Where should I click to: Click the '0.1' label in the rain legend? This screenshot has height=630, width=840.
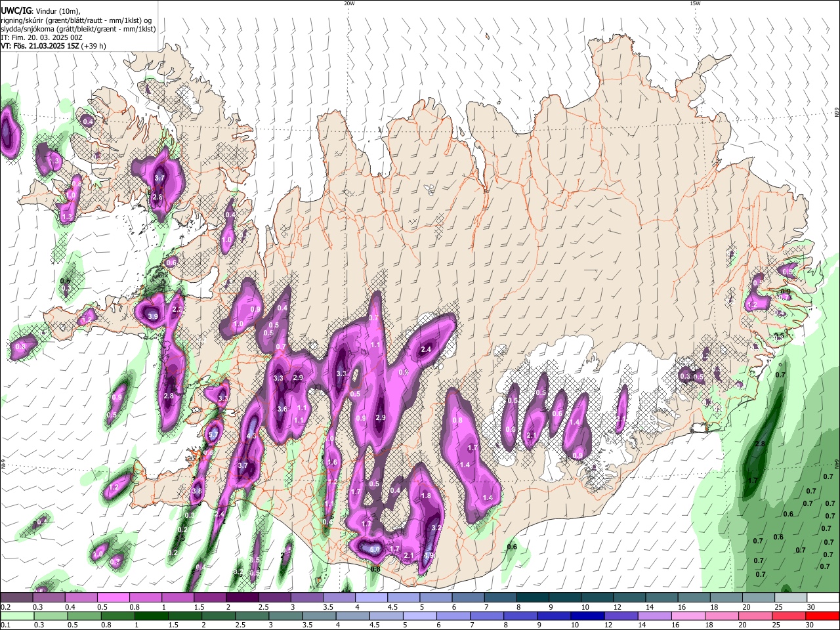tap(5, 625)
